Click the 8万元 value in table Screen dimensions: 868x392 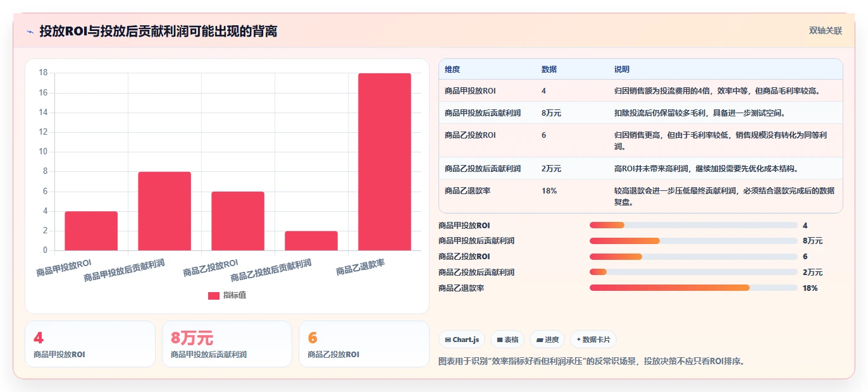click(x=551, y=113)
